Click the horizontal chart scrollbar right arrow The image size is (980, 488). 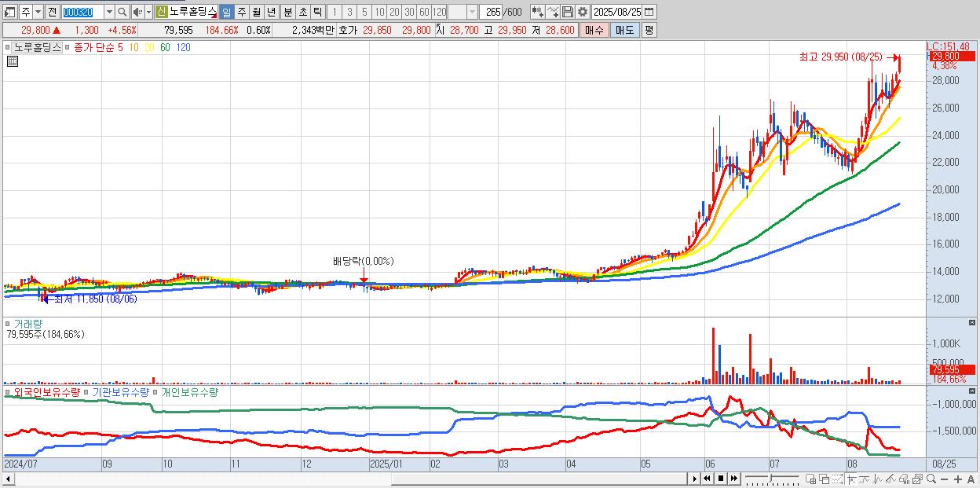click(694, 479)
